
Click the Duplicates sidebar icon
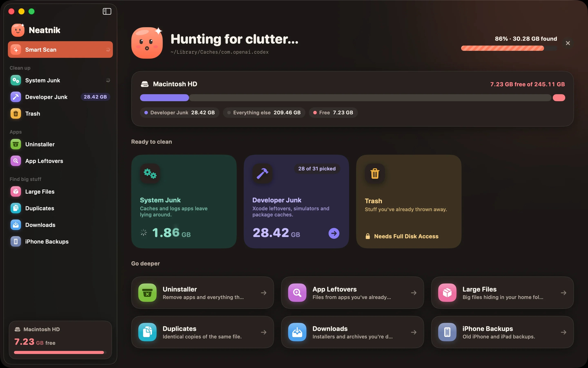16,208
